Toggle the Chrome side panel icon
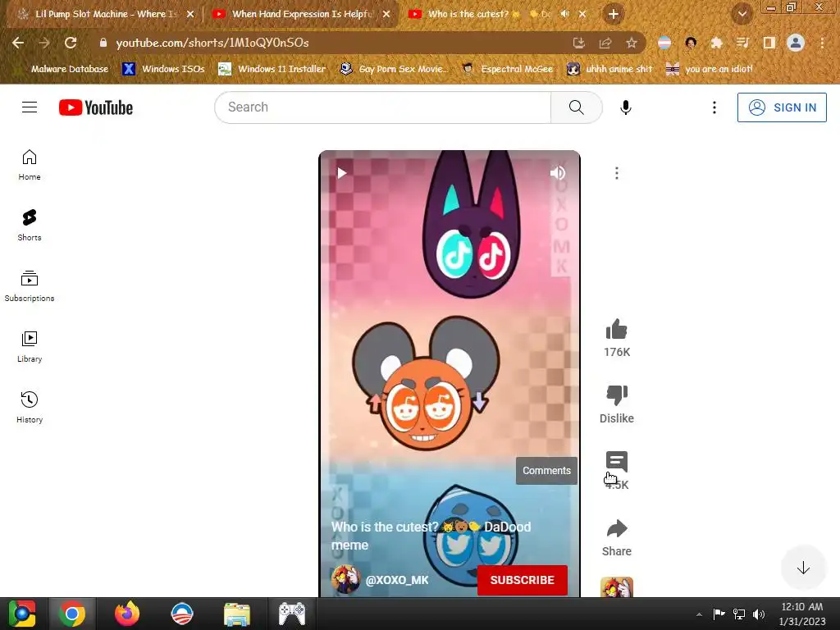The image size is (840, 630). pyautogui.click(x=769, y=43)
